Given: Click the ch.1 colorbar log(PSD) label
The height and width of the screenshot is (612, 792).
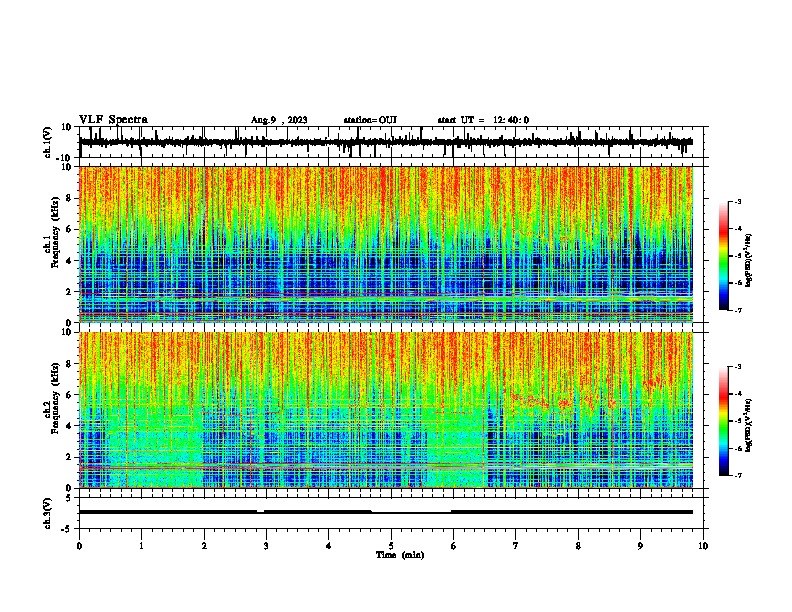Looking at the screenshot, I should point(748,261).
